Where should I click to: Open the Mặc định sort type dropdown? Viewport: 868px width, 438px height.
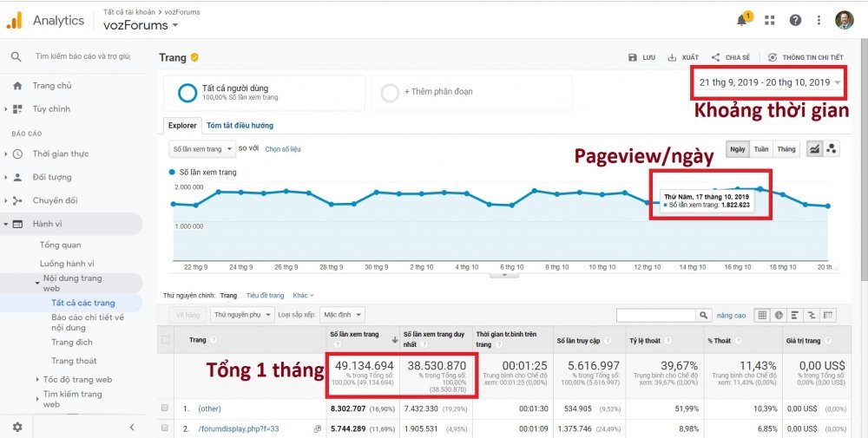[341, 315]
